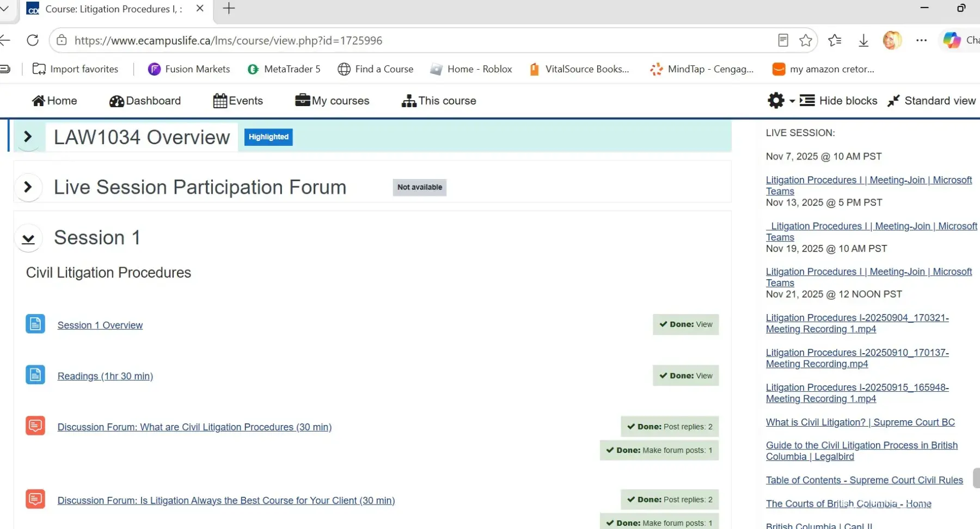Open the Copilot chat icon
The width and height of the screenshot is (980, 529).
(x=952, y=40)
